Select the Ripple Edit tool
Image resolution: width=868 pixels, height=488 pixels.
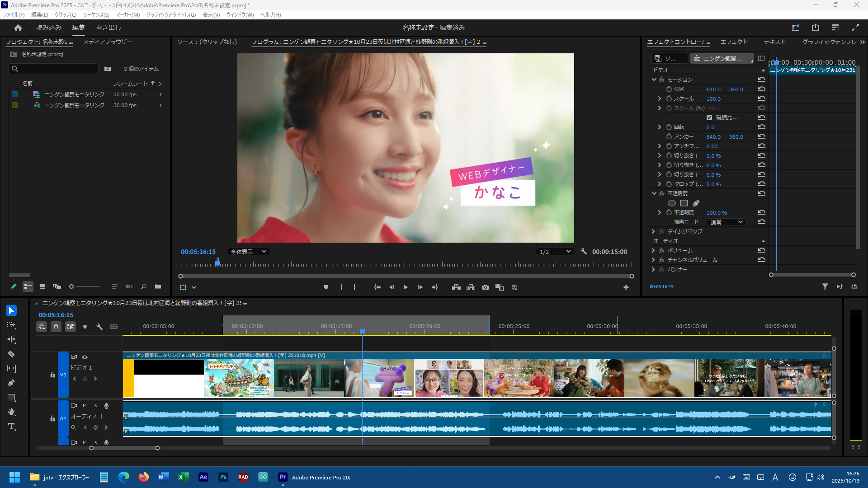pyautogui.click(x=11, y=340)
